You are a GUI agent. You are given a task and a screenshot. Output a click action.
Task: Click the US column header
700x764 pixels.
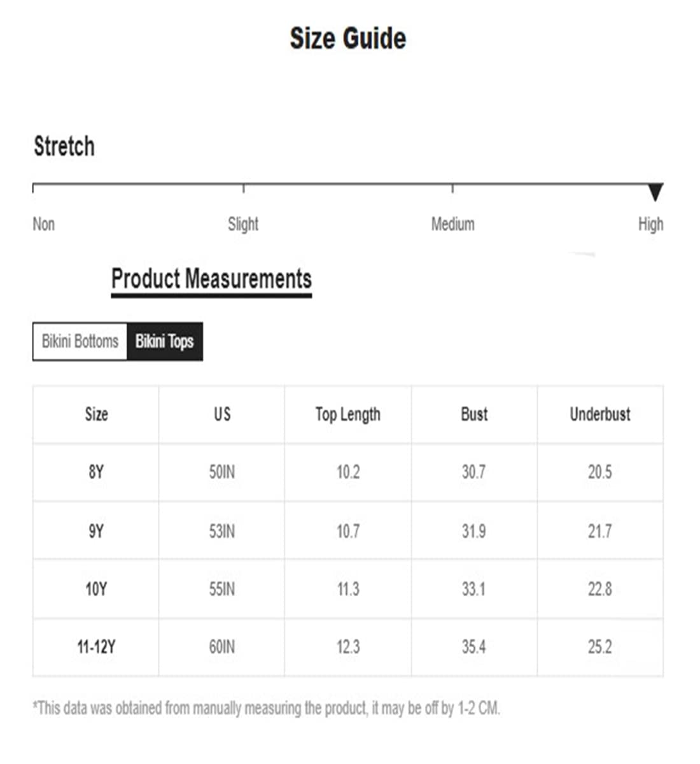(x=222, y=414)
